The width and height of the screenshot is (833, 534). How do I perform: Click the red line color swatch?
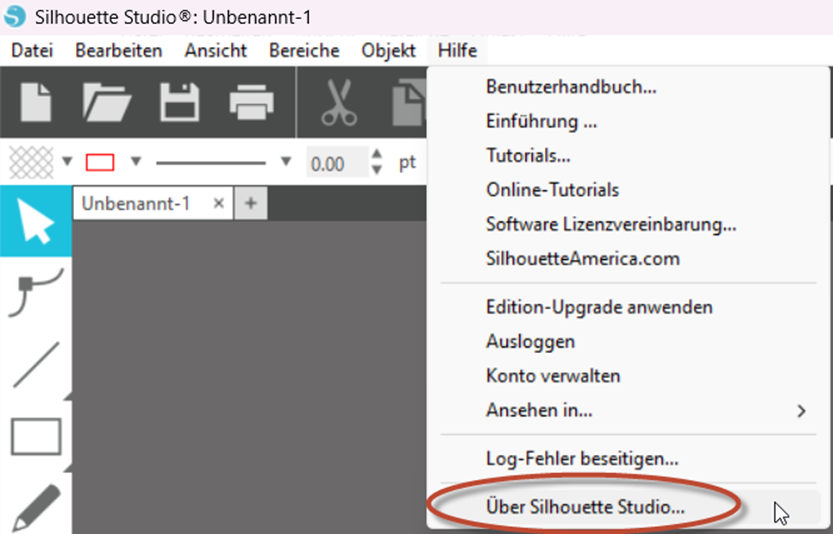[101, 162]
